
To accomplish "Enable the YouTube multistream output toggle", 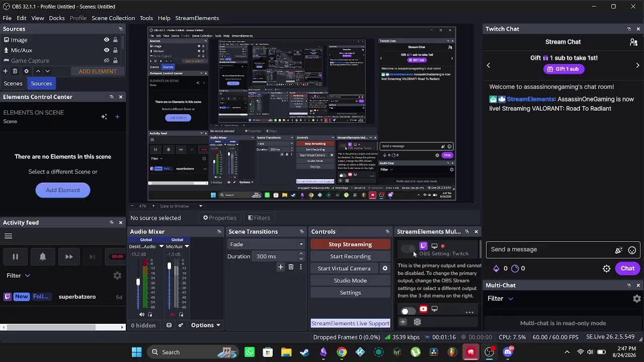I will coord(408,311).
